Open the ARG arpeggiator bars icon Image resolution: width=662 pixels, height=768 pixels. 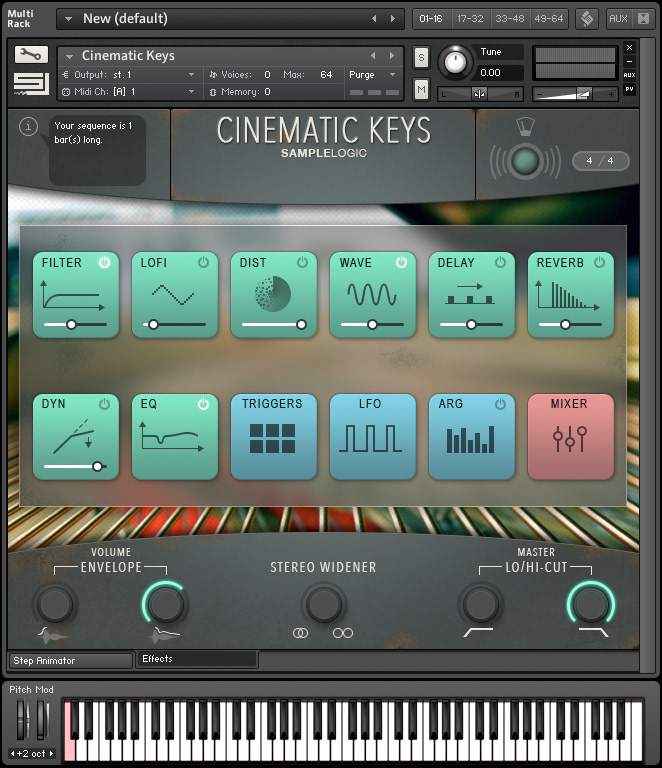click(x=471, y=439)
